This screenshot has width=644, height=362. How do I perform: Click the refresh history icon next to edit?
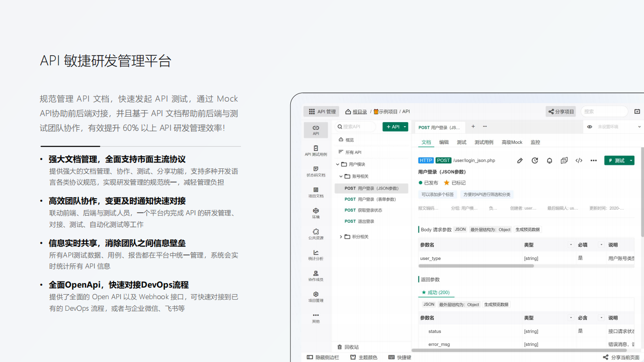[535, 160]
